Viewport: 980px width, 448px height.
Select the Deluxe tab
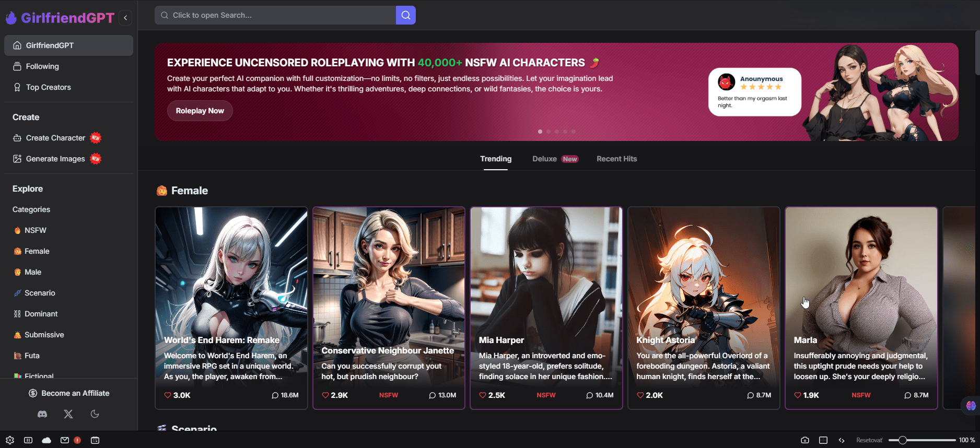pos(544,159)
